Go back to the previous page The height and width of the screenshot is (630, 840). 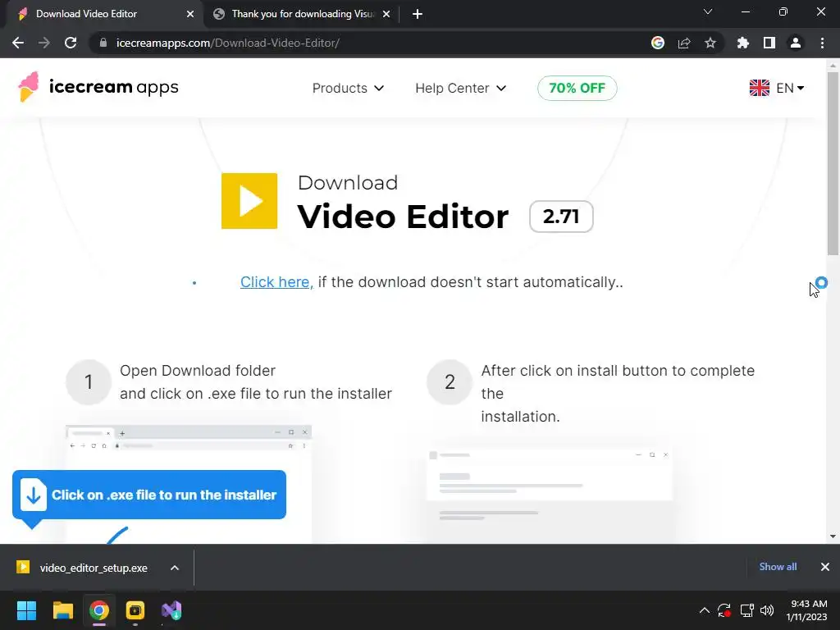[18, 43]
